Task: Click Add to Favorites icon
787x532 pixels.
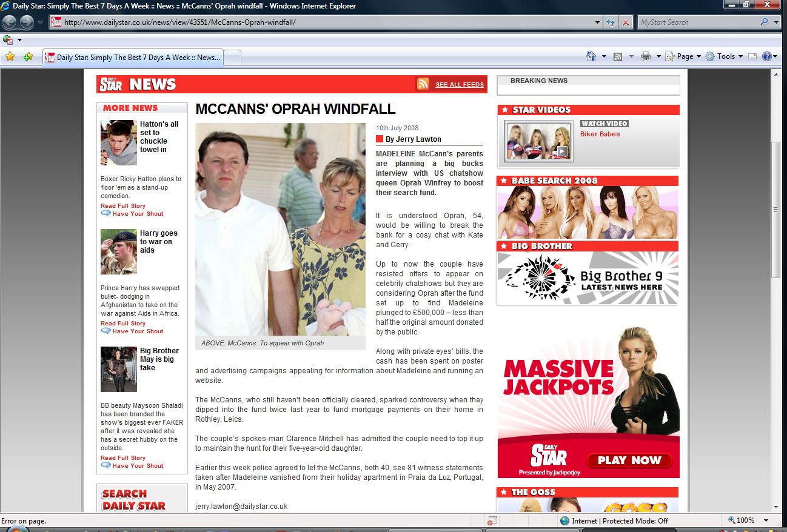Action: [x=28, y=57]
